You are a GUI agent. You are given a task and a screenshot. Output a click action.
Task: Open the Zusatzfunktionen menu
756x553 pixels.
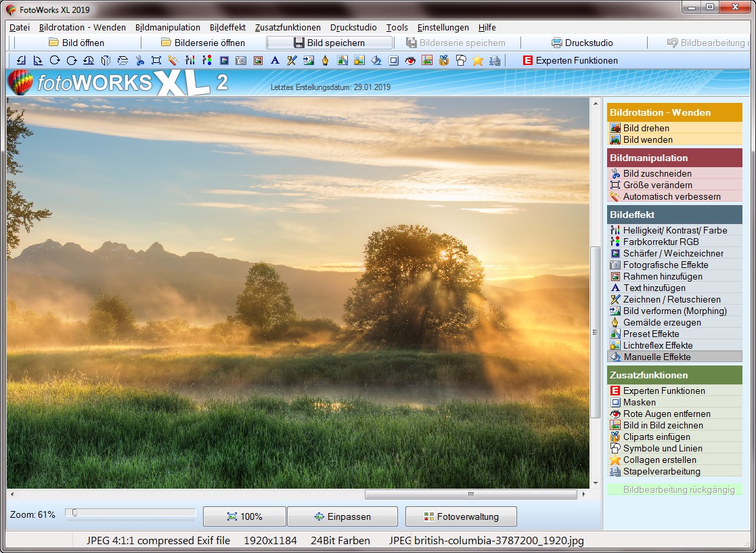[288, 28]
